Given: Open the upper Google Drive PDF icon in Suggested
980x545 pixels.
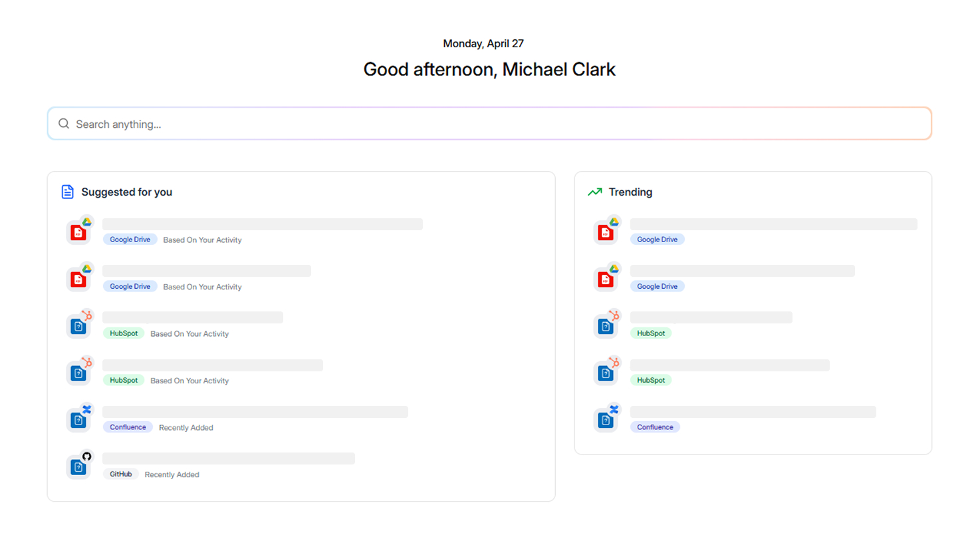Looking at the screenshot, I should pos(78,232).
